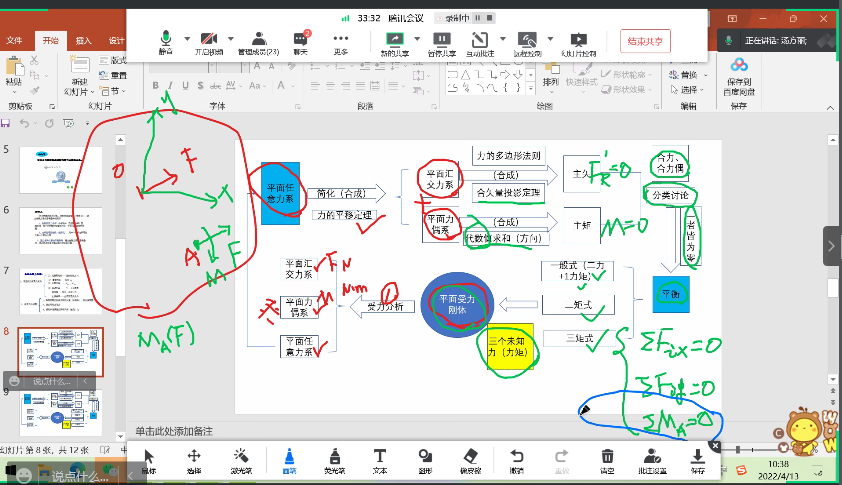Image resolution: width=842 pixels, height=485 pixels.
Task: Expand the video options arrow beside 开启视频
Action: pos(232,38)
